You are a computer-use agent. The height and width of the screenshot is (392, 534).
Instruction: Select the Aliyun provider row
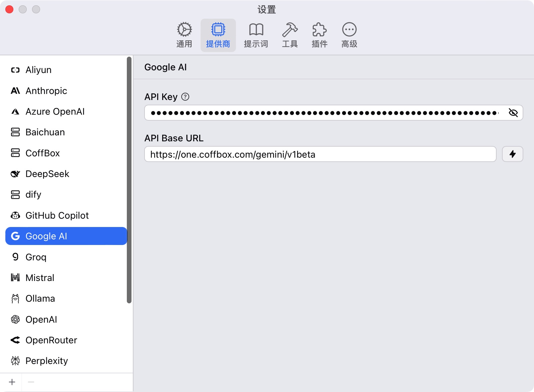(66, 70)
